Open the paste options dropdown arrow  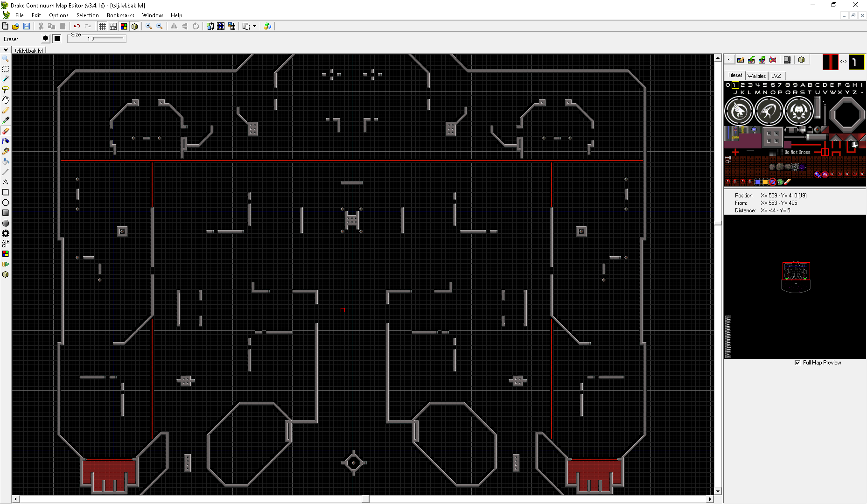(x=254, y=26)
